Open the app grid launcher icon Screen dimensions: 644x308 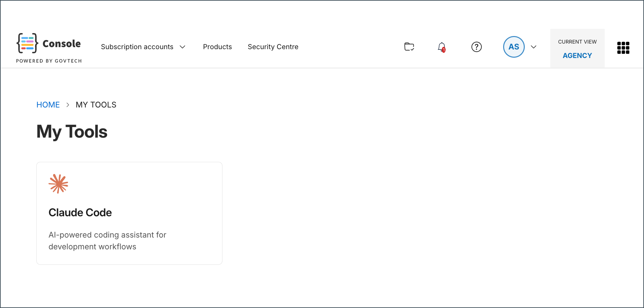[623, 48]
